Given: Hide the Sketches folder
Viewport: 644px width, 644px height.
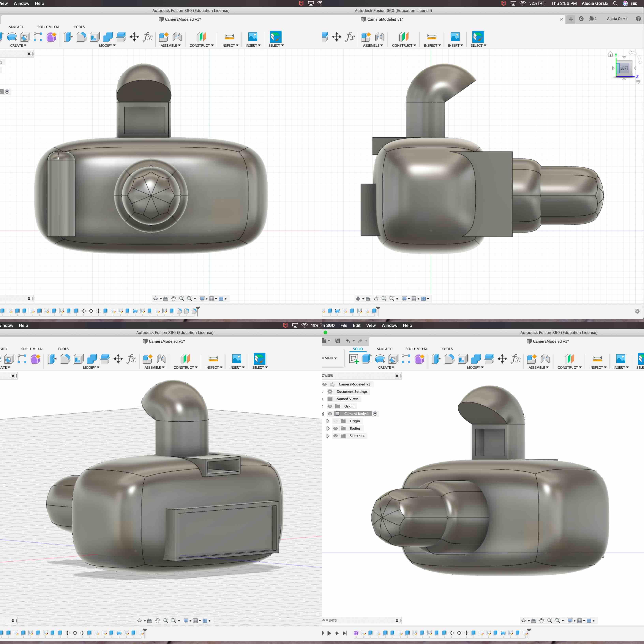Looking at the screenshot, I should (335, 436).
